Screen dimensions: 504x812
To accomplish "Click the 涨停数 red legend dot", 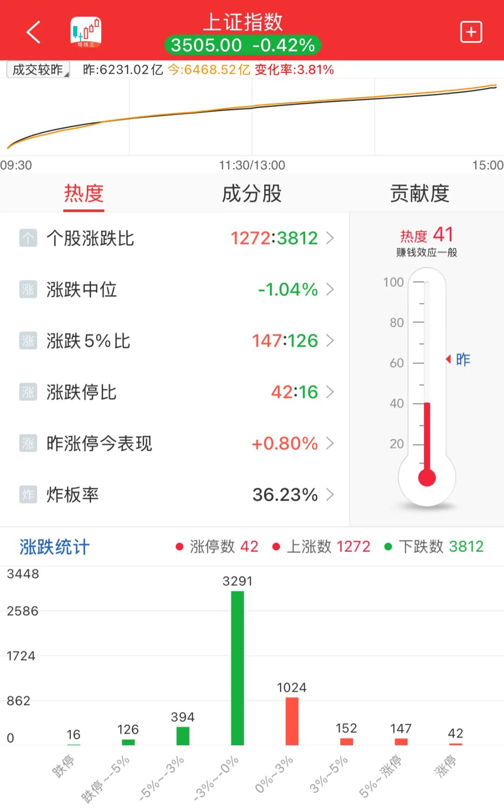I will click(179, 546).
